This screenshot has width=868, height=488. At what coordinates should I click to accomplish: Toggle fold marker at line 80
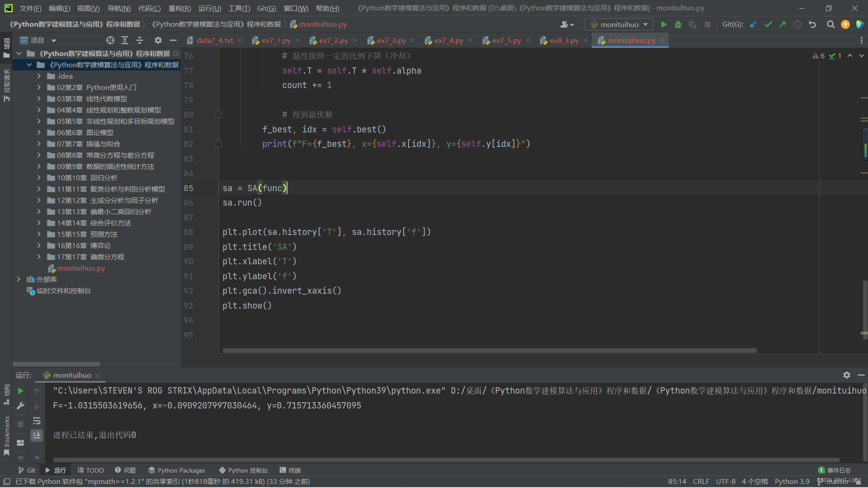coord(218,114)
